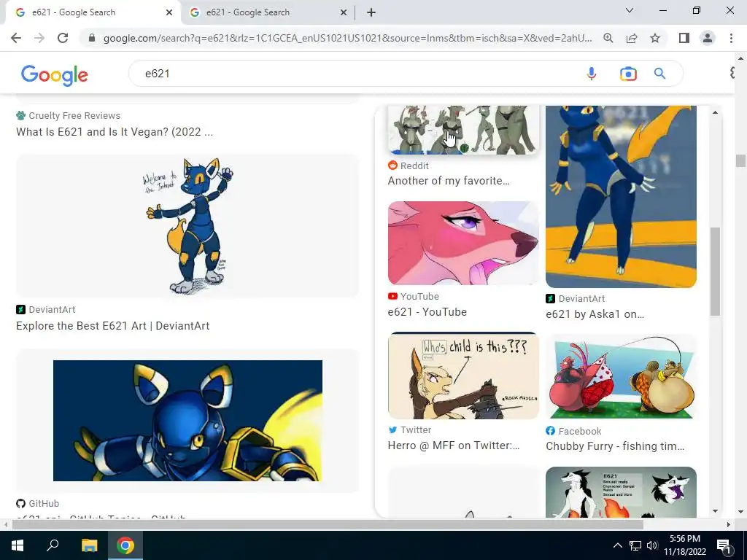
Task: Click the e621 search input field
Action: [357, 74]
